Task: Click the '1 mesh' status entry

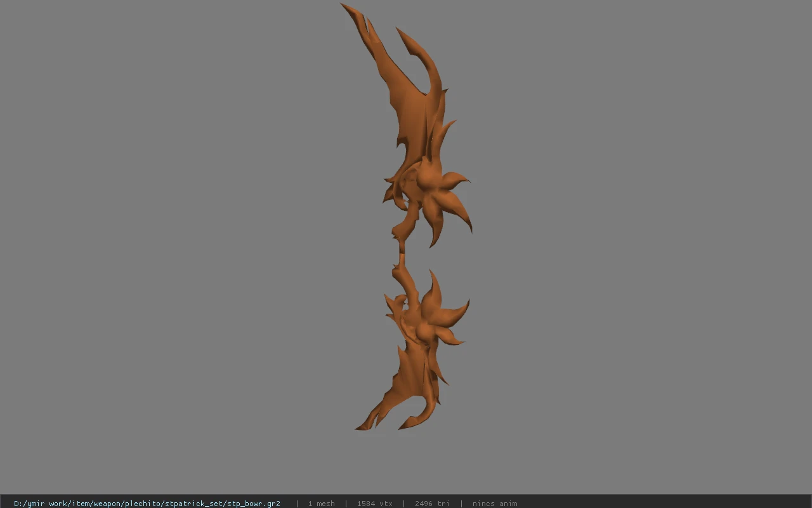Action: (x=321, y=504)
